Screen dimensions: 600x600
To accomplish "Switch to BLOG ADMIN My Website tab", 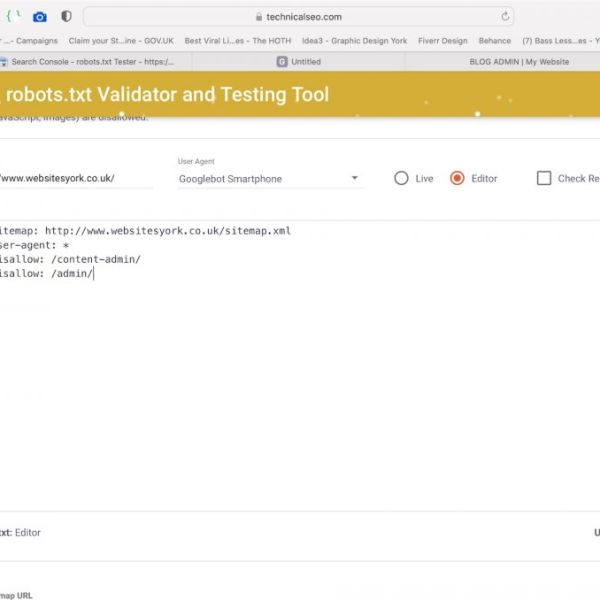I will click(518, 61).
